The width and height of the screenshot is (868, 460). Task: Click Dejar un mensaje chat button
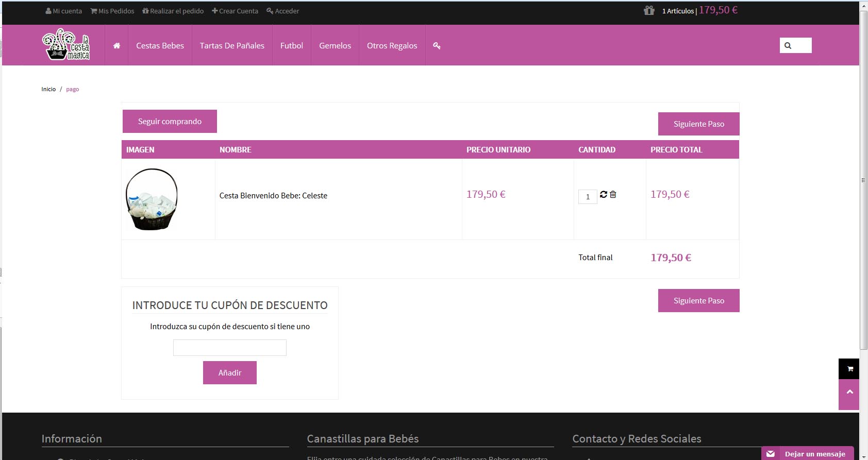tap(808, 453)
